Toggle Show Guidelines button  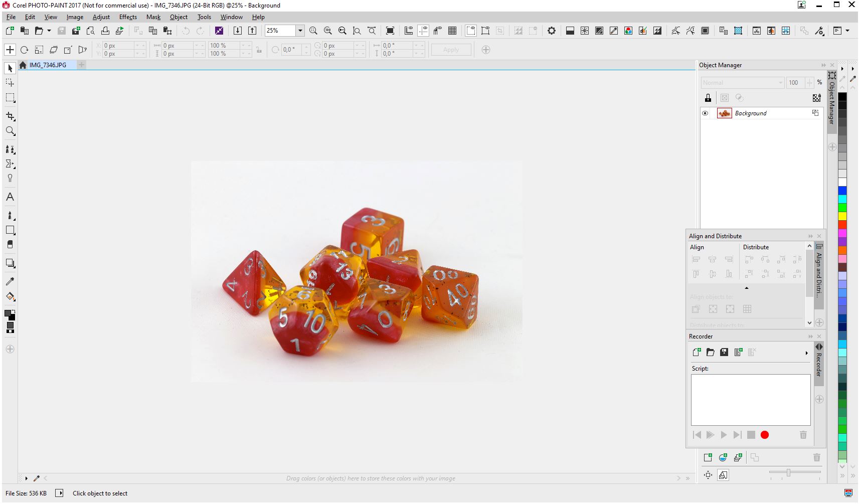coord(423,31)
